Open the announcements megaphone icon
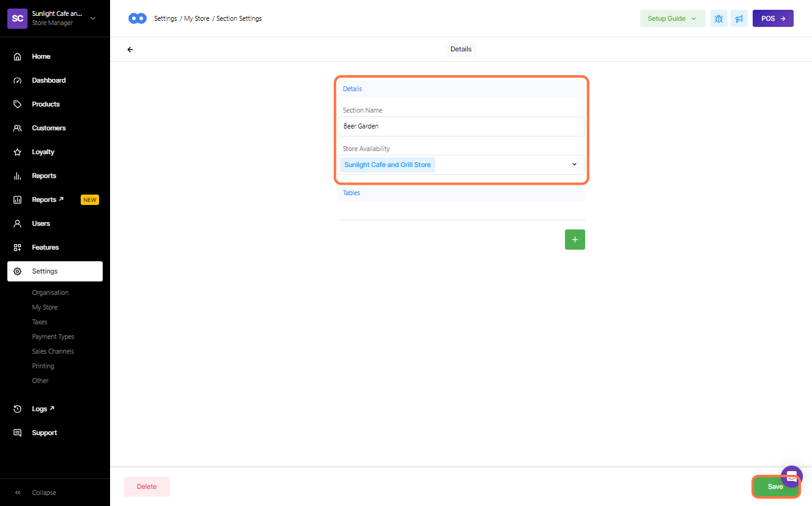This screenshot has height=506, width=812. [739, 18]
